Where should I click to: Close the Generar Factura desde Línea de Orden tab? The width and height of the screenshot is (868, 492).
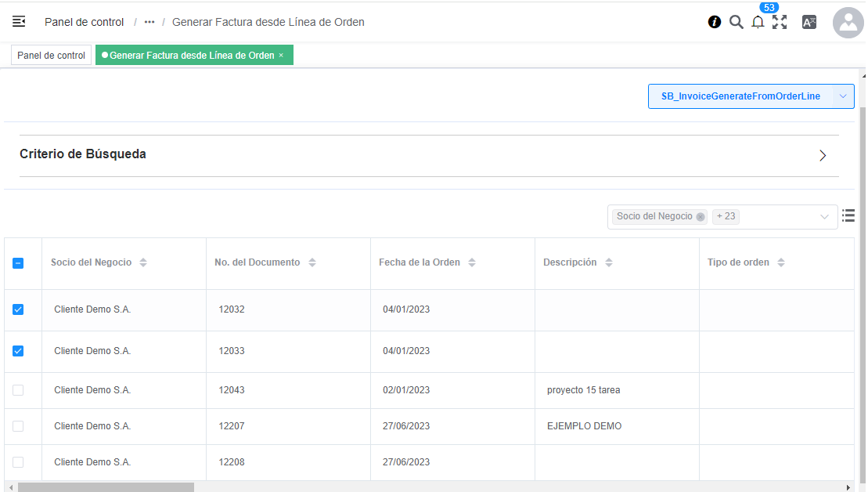(x=281, y=56)
